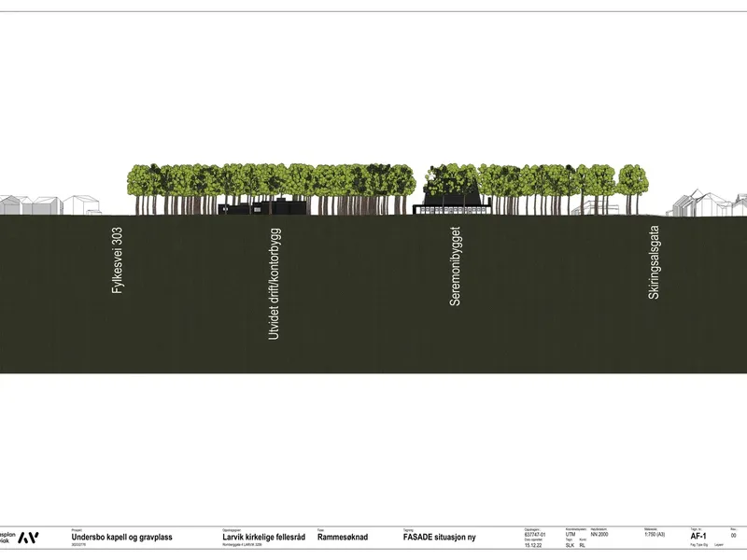
Task: Select the "Fylkesvei 303" vertical label
Action: click(118, 260)
